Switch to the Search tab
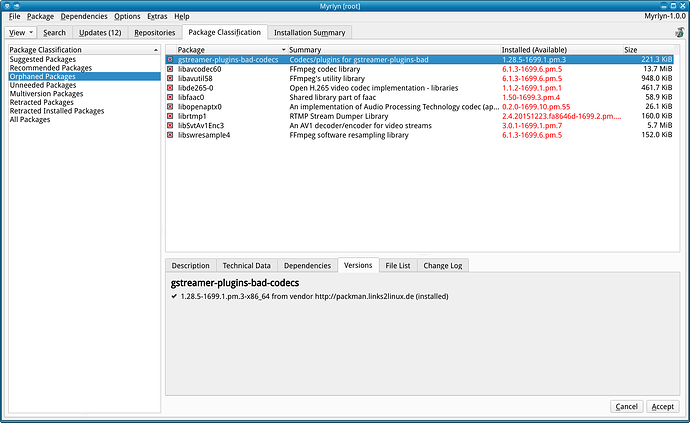Screen dimensions: 690x423 pyautogui.click(x=55, y=33)
